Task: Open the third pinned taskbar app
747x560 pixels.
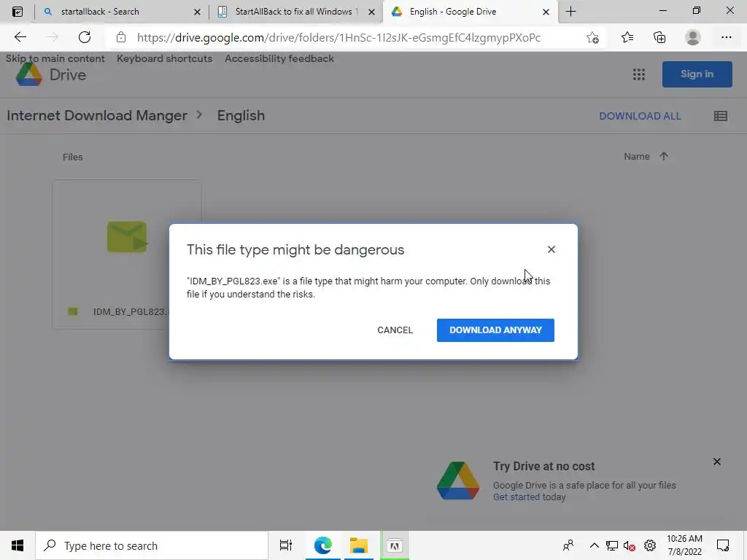Action: [395, 545]
